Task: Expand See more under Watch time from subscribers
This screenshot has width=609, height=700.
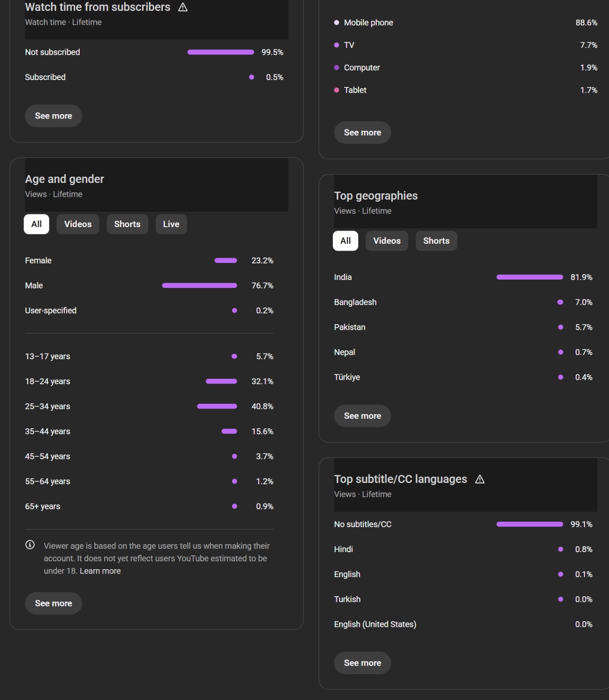Action: [x=53, y=116]
